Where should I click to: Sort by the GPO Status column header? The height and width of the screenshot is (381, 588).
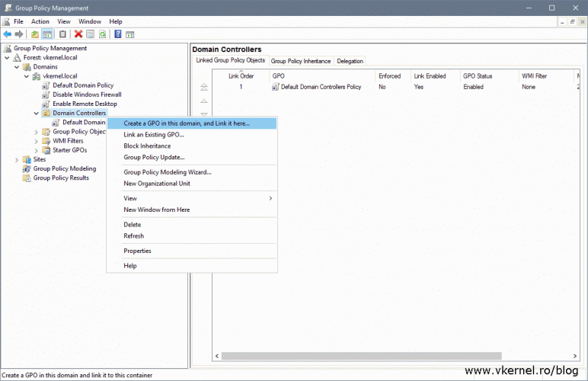tap(490, 75)
